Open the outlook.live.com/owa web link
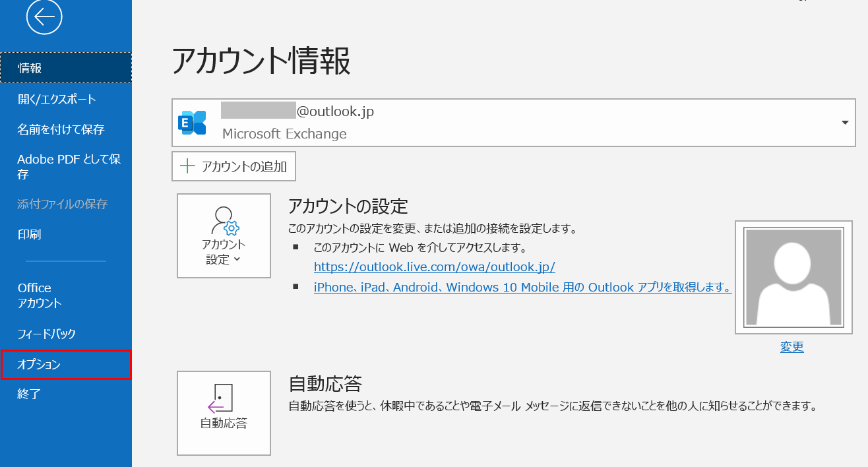 pyautogui.click(x=434, y=267)
